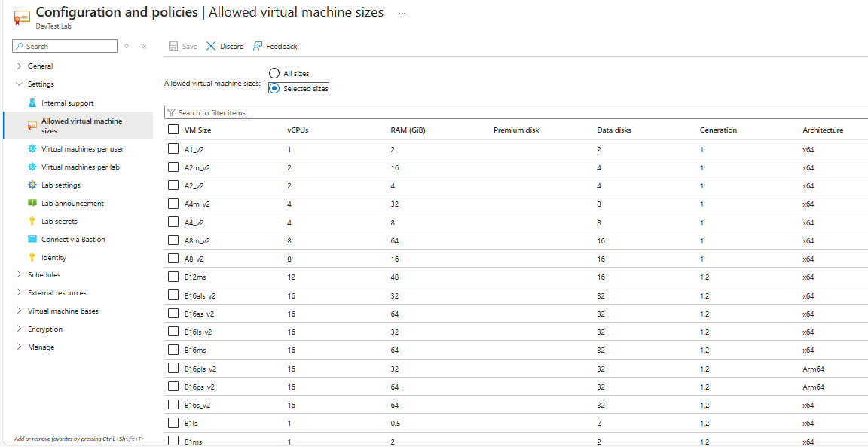Click the Identity key icon
This screenshot has height=447, width=868.
point(32,258)
